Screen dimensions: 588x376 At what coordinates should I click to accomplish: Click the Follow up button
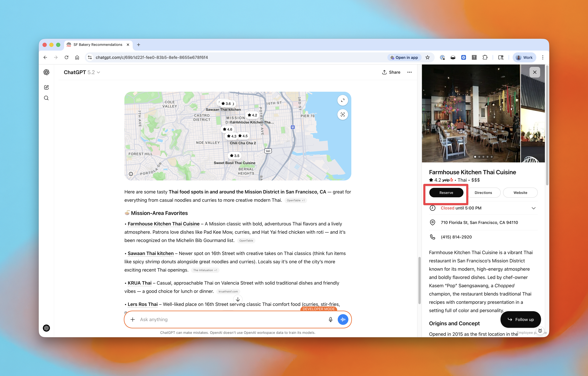pyautogui.click(x=521, y=319)
